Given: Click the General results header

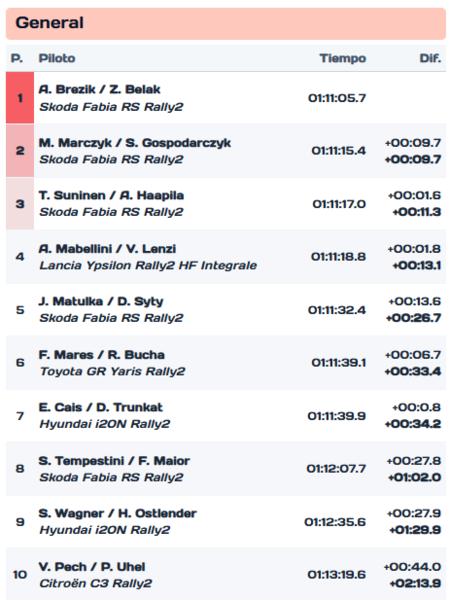Looking at the screenshot, I should click(226, 23).
